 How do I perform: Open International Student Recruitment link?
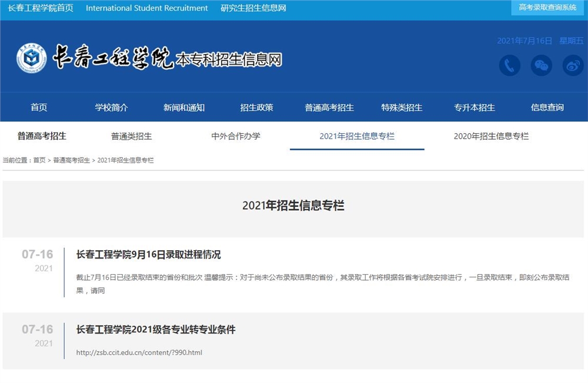[146, 8]
